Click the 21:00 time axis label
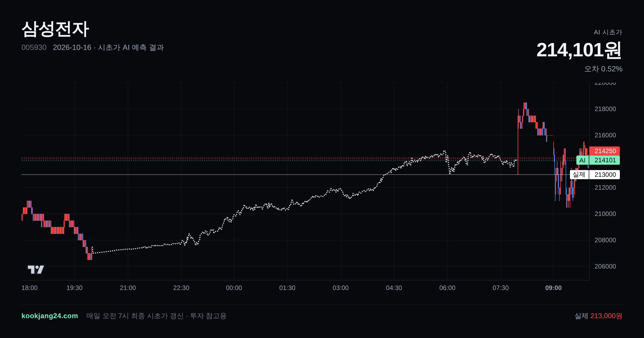The image size is (644, 338). [x=128, y=288]
